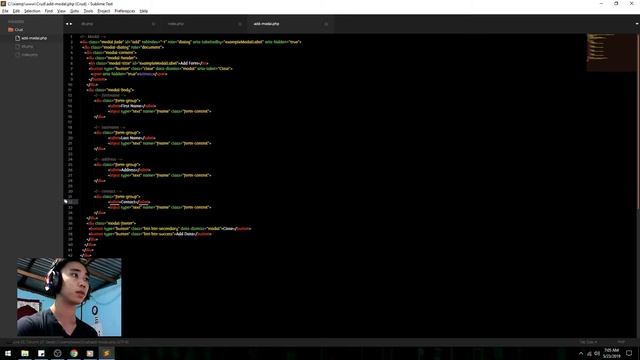This screenshot has width=640, height=360.
Task: Place cursor on the Address label line
Action: 130,170
